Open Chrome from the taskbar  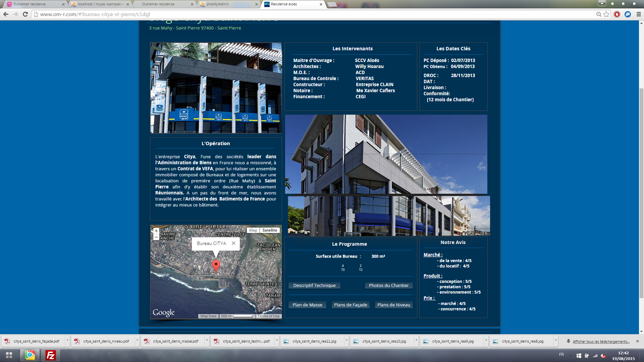click(30, 355)
